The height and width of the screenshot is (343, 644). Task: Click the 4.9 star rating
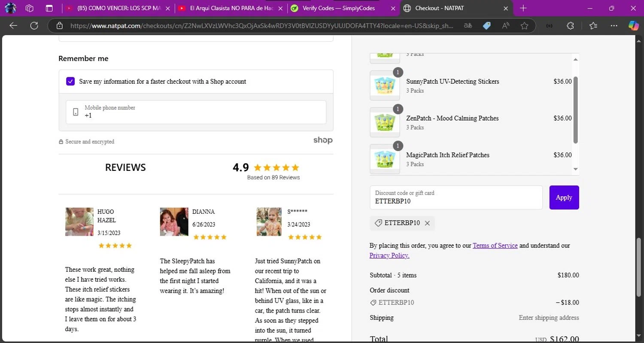pyautogui.click(x=266, y=167)
